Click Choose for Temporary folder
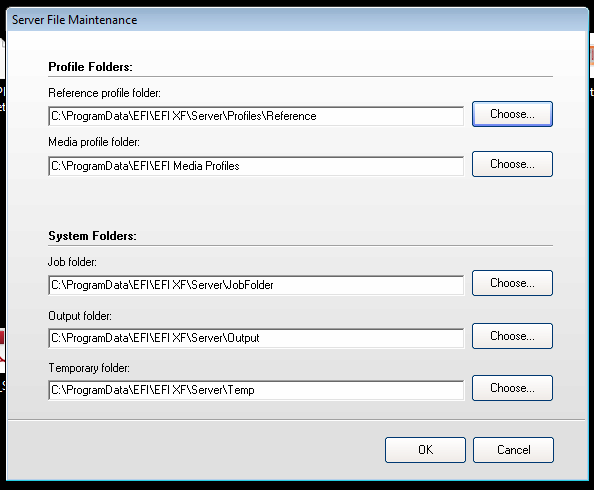The image size is (594, 490). (x=512, y=388)
